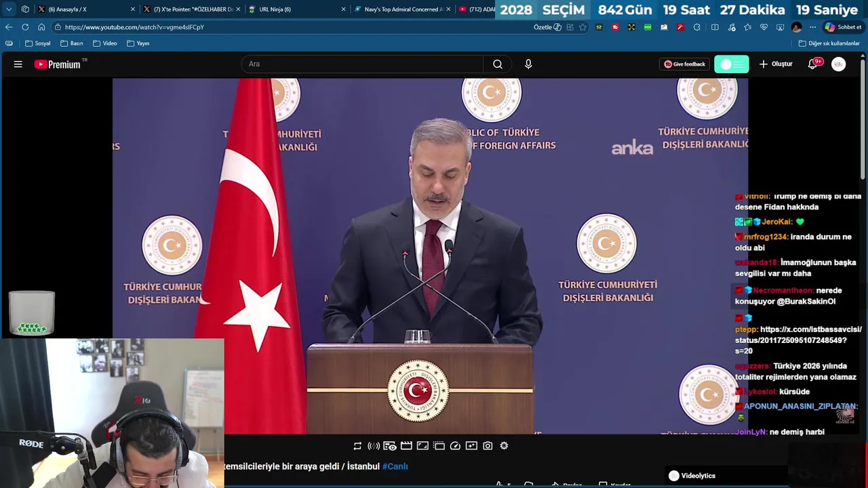Focus the YouTube 'Ara' search box
The height and width of the screenshot is (488, 868).
[362, 64]
